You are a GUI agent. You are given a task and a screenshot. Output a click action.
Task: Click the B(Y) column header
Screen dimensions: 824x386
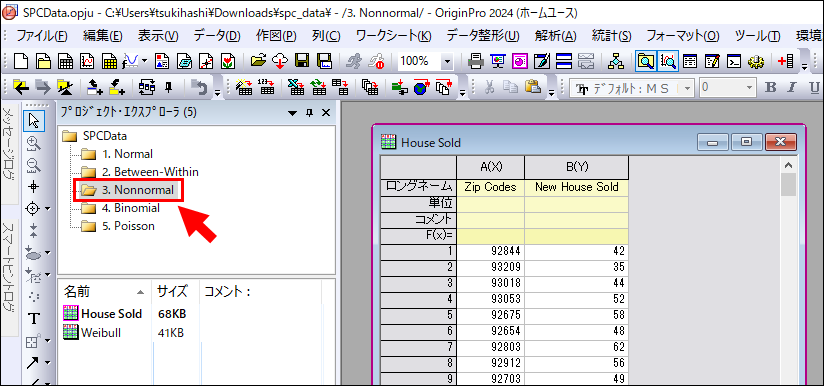pyautogui.click(x=576, y=168)
